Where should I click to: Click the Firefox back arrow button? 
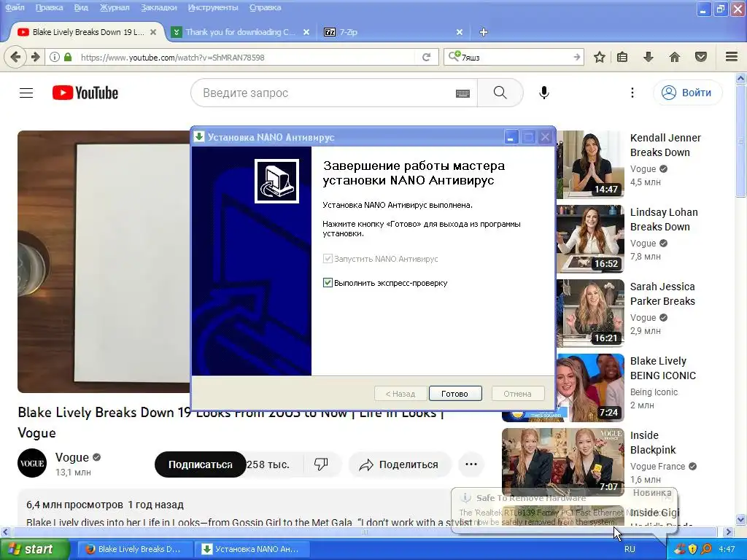pyautogui.click(x=15, y=57)
